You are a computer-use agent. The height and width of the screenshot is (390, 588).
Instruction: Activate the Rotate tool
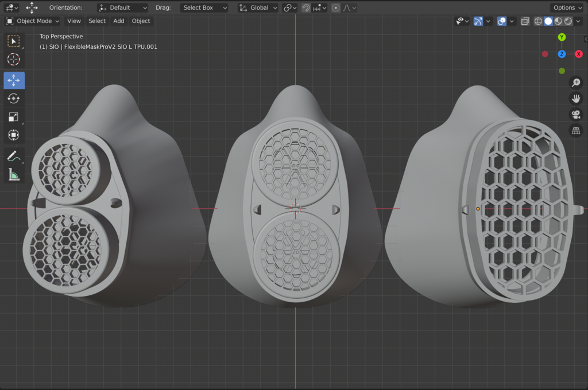click(x=14, y=99)
